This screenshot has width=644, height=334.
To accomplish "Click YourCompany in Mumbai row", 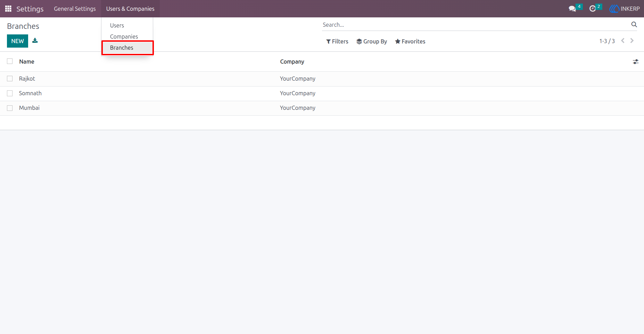I will 298,108.
